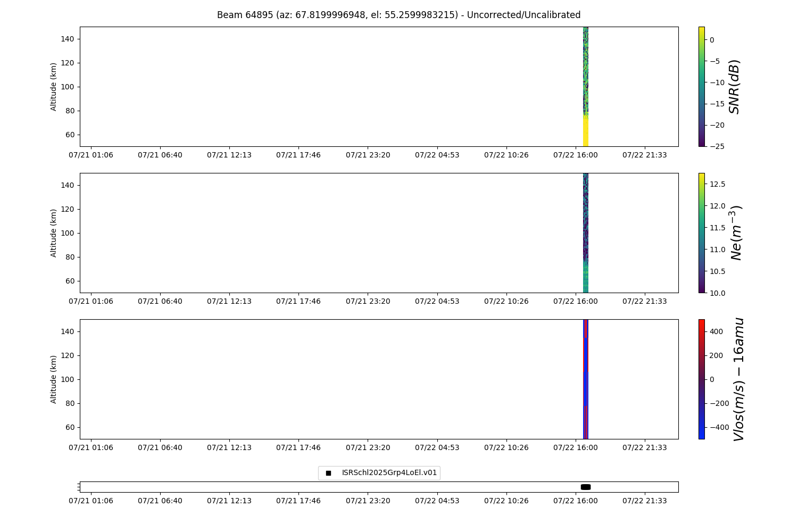Select the ISRSchl2025Grp4LoEl.v01 legend label
798x532 pixels.
point(389,473)
